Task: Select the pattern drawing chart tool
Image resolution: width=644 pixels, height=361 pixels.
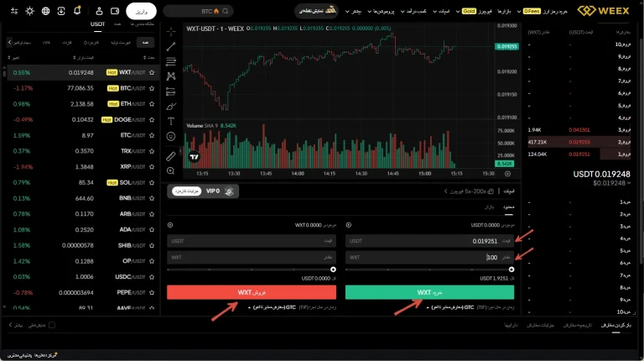Action: [x=171, y=76]
